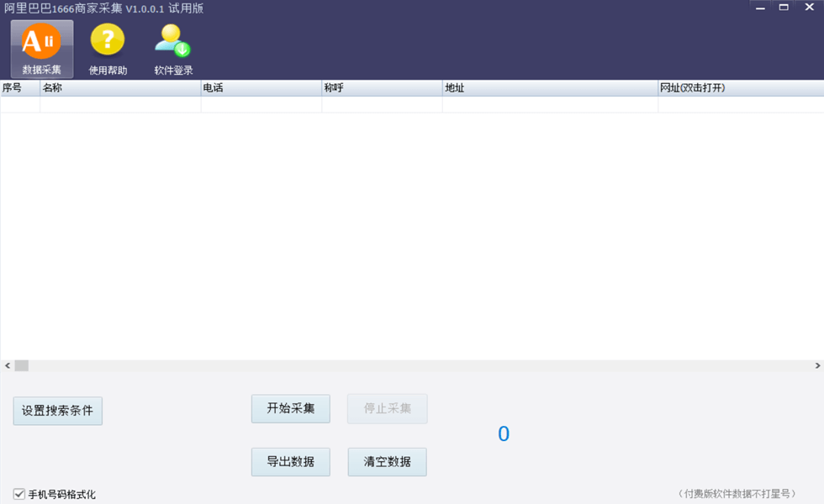Sort by the 名称 column header

120,87
